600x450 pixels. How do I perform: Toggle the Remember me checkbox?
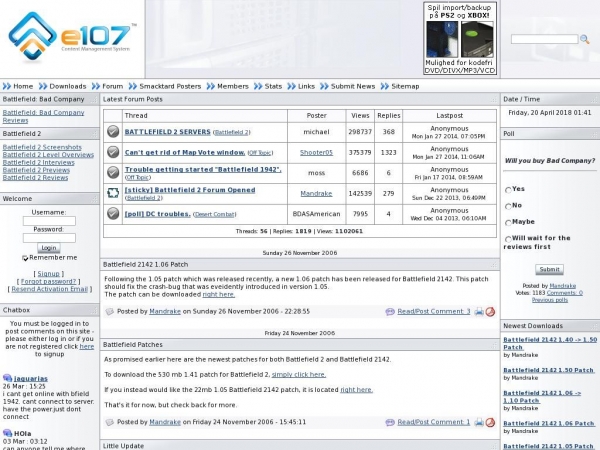(25, 258)
